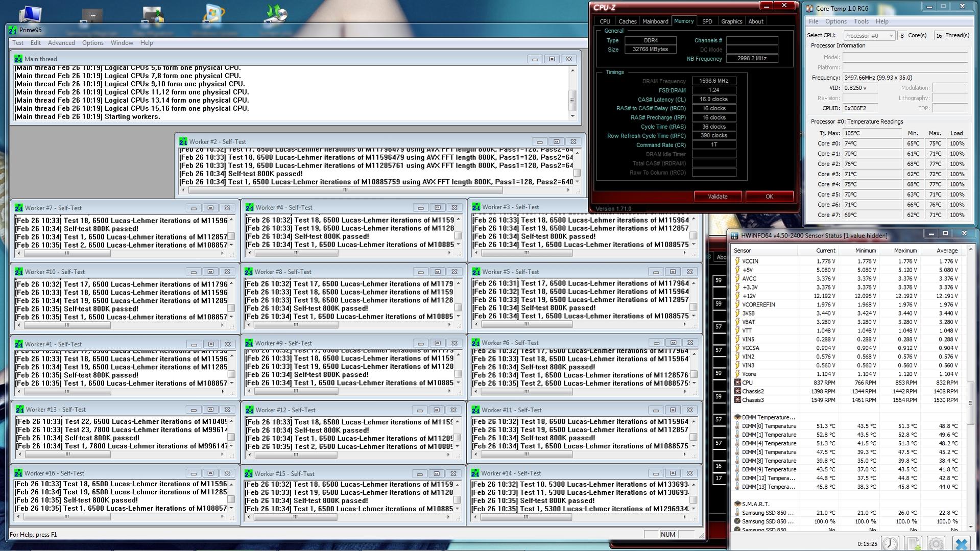Open the Windows Update desktop shortcut
980x551 pixels.
[x=213, y=14]
